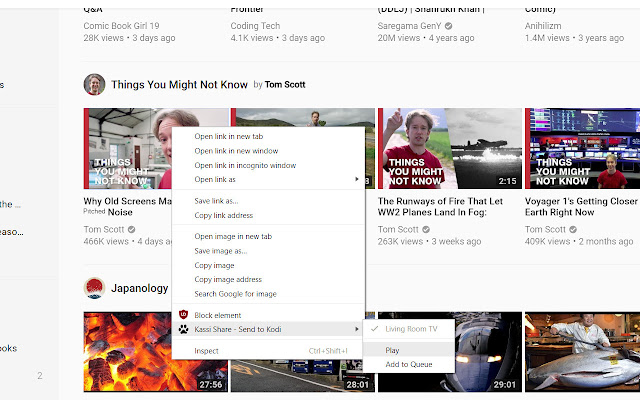Click the Kassi Share paw icon
The width and height of the screenshot is (640, 400).
tap(183, 329)
